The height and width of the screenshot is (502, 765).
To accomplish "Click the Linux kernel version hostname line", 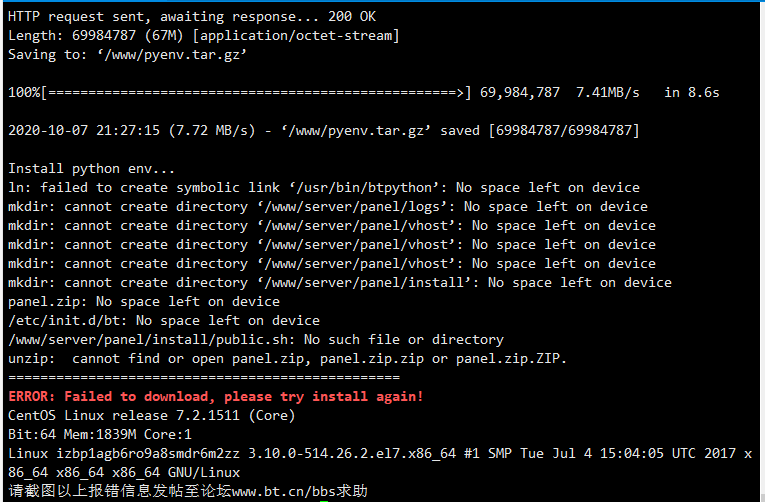I will coord(379,453).
